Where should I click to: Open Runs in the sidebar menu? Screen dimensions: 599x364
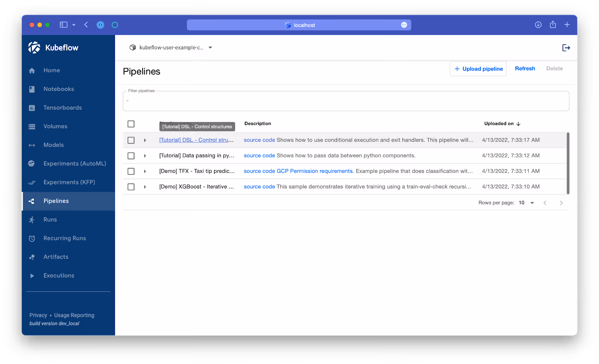[x=69, y=220]
